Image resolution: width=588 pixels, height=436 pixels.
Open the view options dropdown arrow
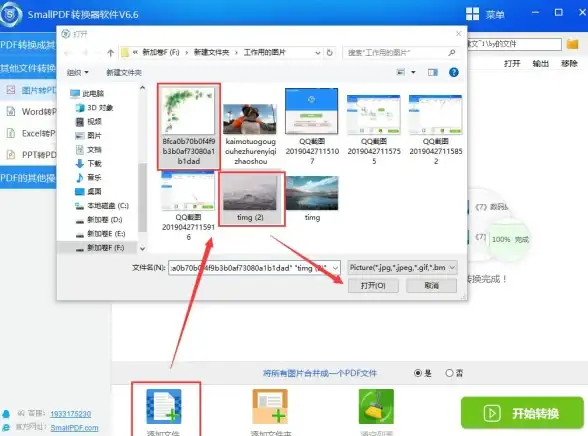[x=413, y=72]
